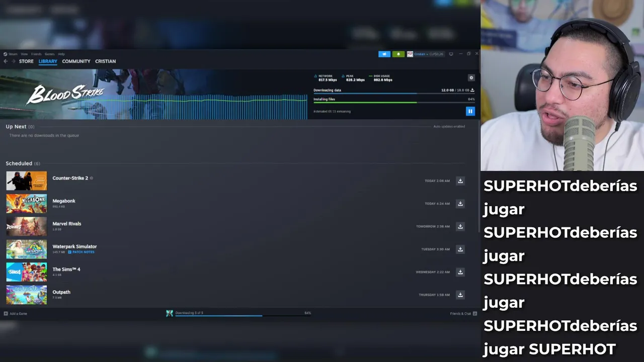Click the THURSDAY 1:58 AM schedule time
Screen dimensions: 644x362
434,295
